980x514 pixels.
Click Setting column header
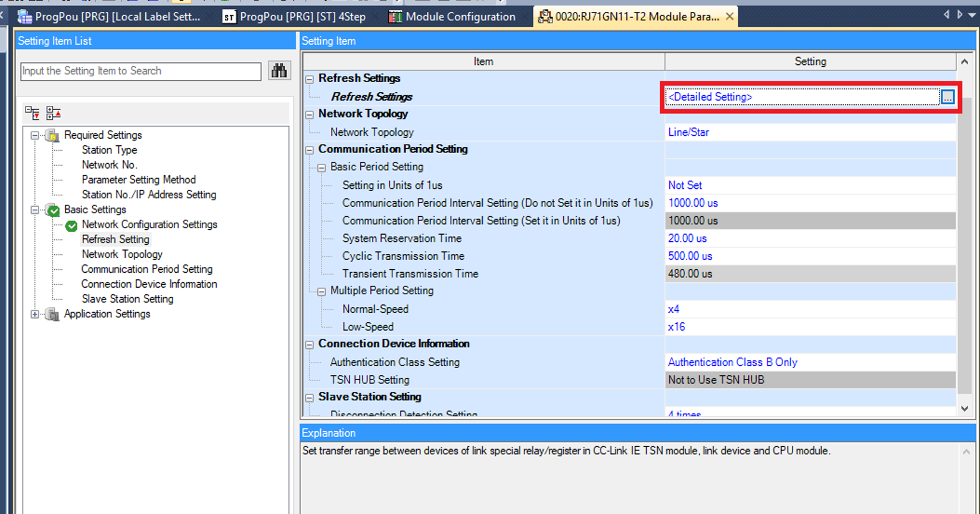coord(810,61)
